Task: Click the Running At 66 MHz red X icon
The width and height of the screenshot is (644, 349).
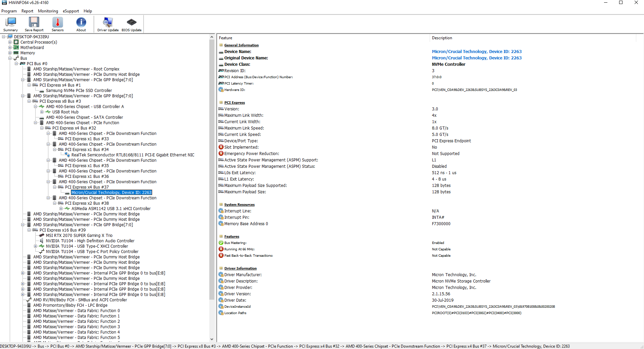Action: tap(221, 249)
